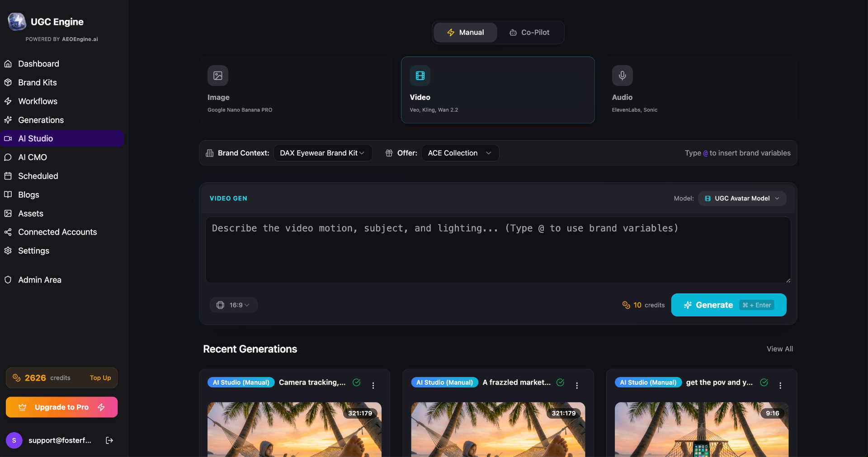Log out using the sign-out icon
This screenshot has height=457, width=868.
point(109,440)
